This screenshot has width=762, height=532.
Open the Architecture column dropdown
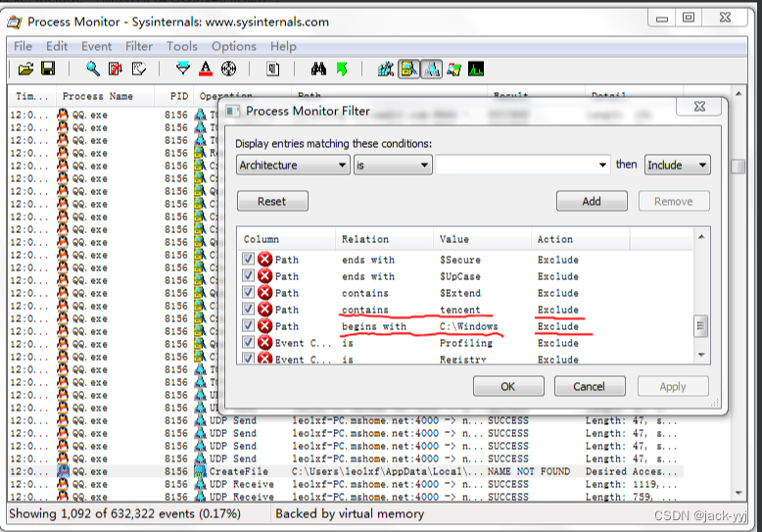pyautogui.click(x=293, y=165)
